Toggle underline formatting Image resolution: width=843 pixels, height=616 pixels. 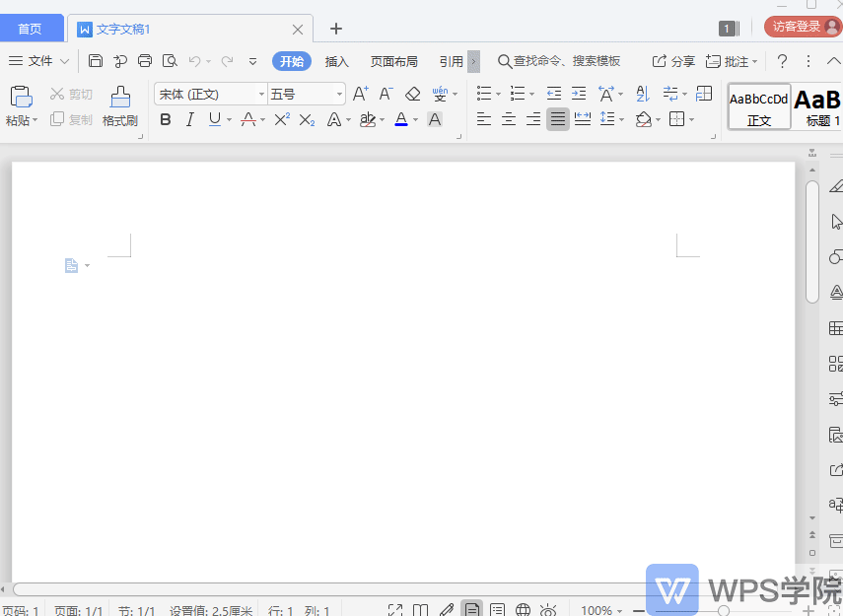click(211, 119)
